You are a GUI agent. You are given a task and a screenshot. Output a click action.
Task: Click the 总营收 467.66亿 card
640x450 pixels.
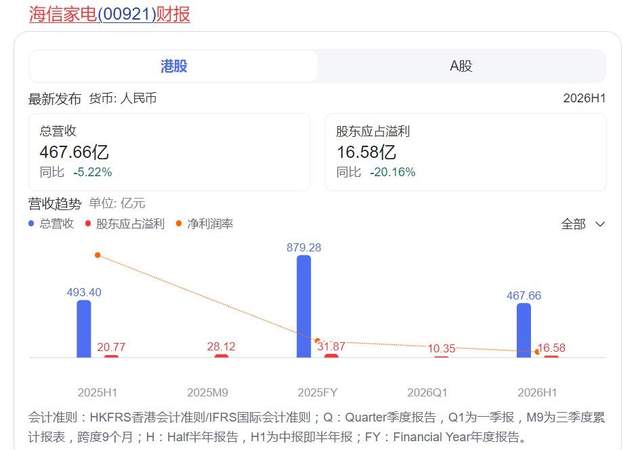point(169,152)
